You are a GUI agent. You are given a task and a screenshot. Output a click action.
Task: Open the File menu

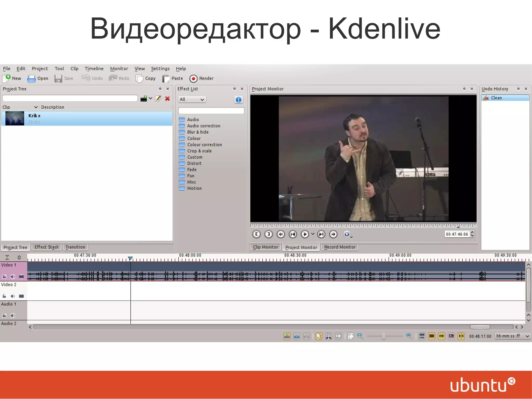(x=6, y=69)
